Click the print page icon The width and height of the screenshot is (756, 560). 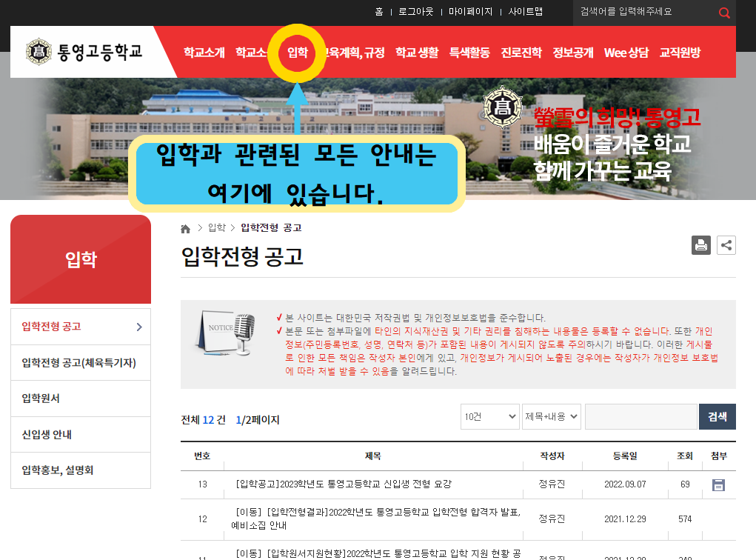(x=700, y=245)
